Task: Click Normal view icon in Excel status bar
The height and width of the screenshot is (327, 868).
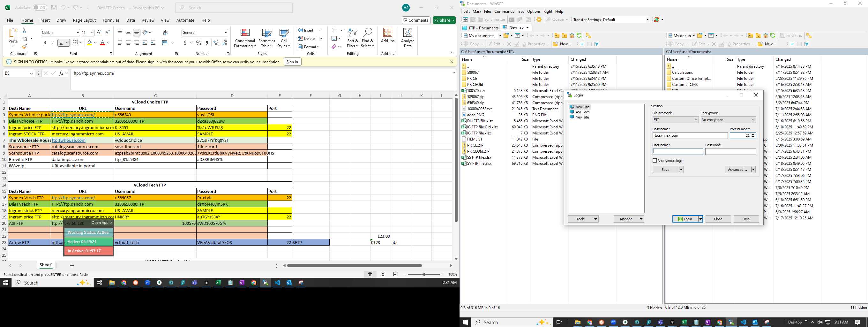Action: (370, 274)
